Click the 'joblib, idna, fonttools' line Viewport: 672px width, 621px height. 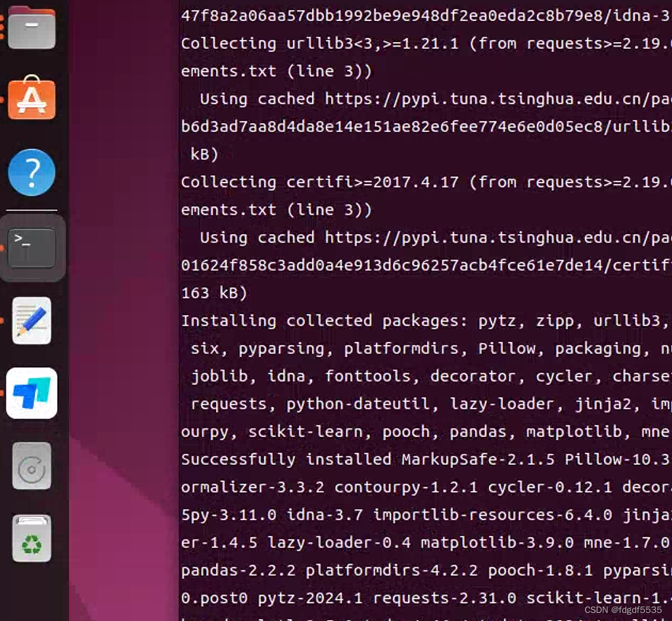(x=431, y=376)
